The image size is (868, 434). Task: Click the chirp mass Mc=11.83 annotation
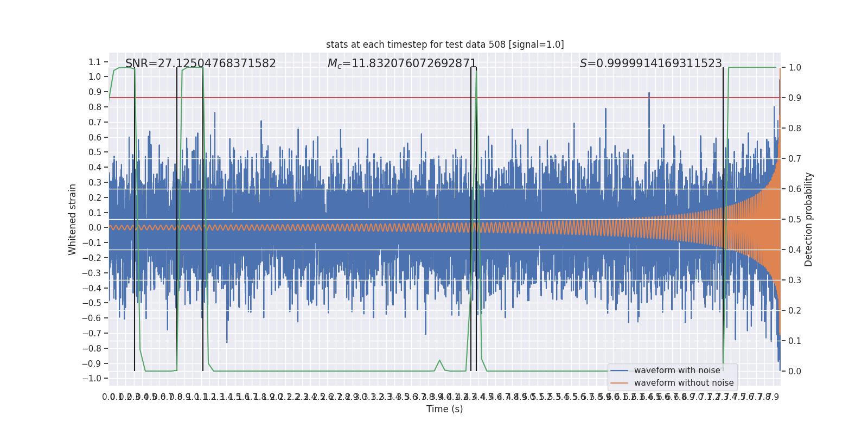[401, 63]
